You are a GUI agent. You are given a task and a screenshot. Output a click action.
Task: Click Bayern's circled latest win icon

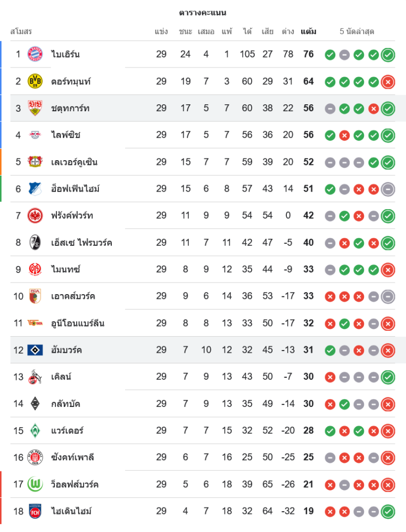point(388,54)
